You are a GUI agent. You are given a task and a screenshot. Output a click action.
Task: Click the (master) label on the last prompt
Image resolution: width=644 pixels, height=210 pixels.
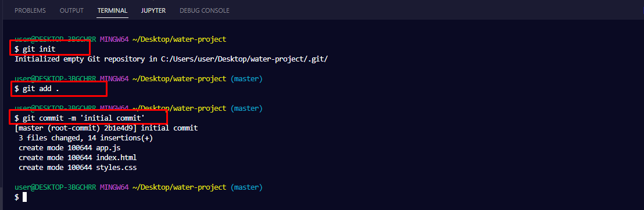tap(246, 187)
